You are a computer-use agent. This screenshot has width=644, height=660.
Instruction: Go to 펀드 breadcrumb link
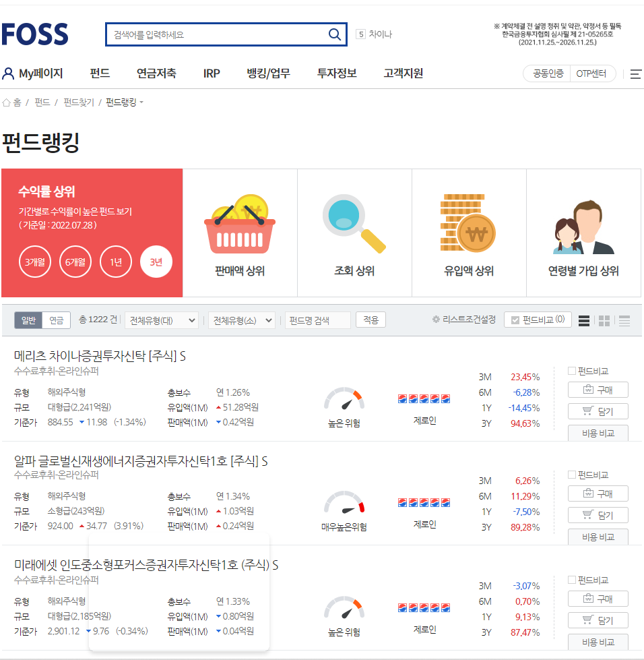[x=42, y=102]
